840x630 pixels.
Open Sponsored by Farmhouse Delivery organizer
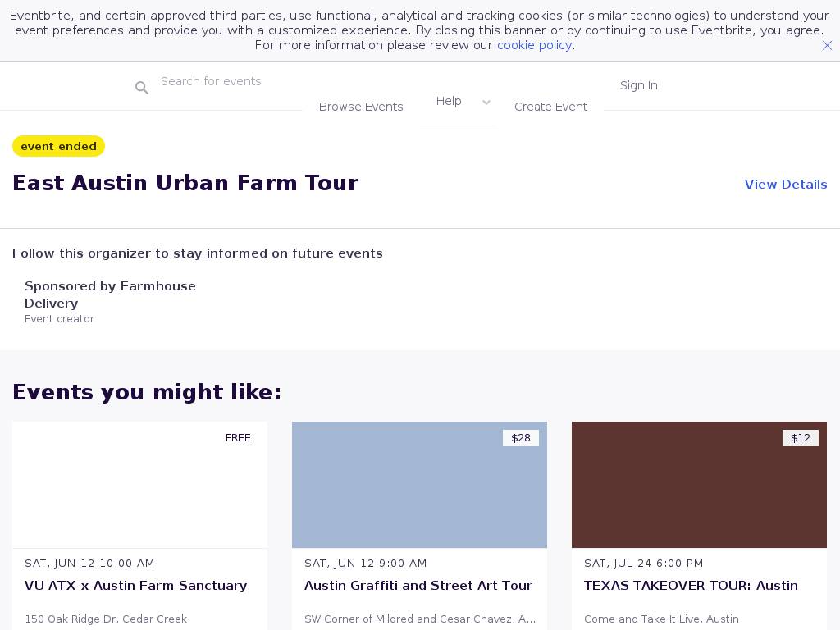tap(110, 294)
